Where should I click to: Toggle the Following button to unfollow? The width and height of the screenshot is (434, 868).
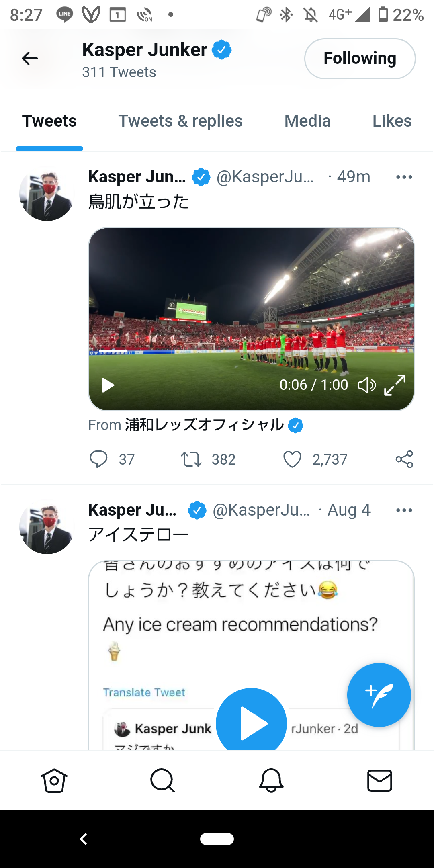(x=360, y=59)
